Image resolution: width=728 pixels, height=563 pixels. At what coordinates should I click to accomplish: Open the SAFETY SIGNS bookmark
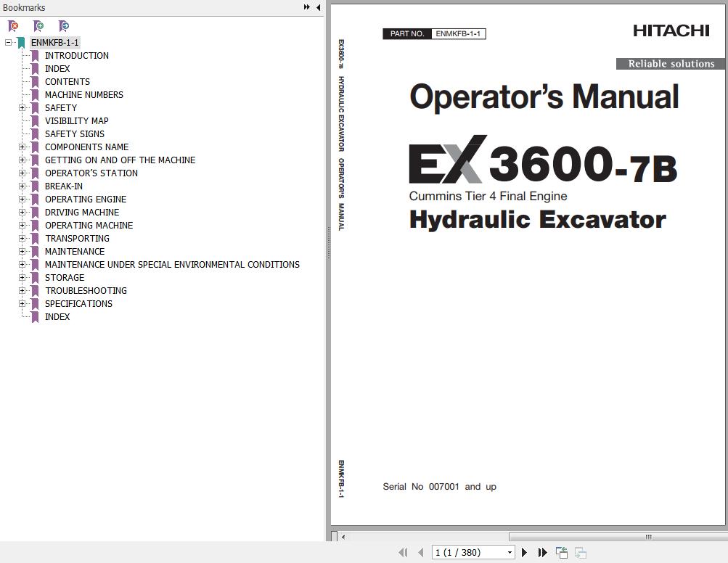click(x=75, y=133)
